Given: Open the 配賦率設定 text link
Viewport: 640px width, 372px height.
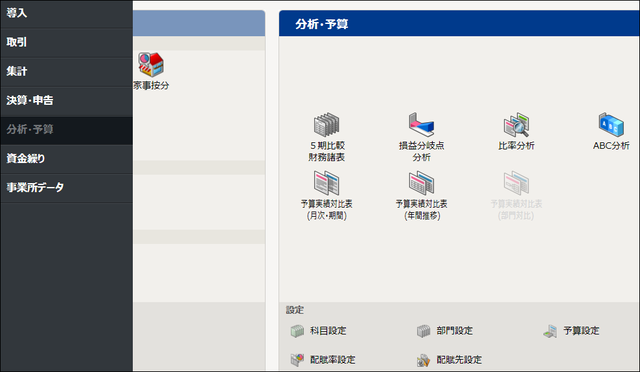Looking at the screenshot, I should coord(333,360).
